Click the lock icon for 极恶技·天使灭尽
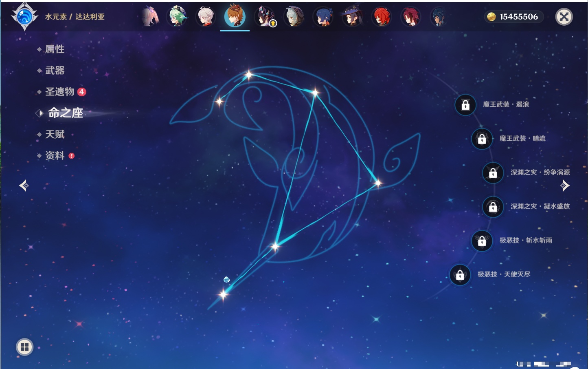The image size is (588, 369). pyautogui.click(x=460, y=275)
